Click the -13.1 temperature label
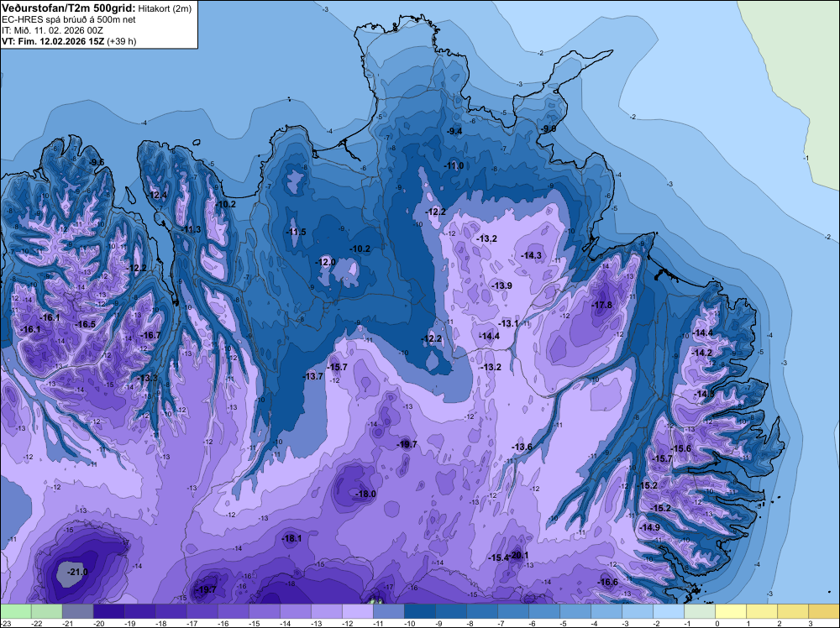The height and width of the screenshot is (628, 840). (x=508, y=324)
